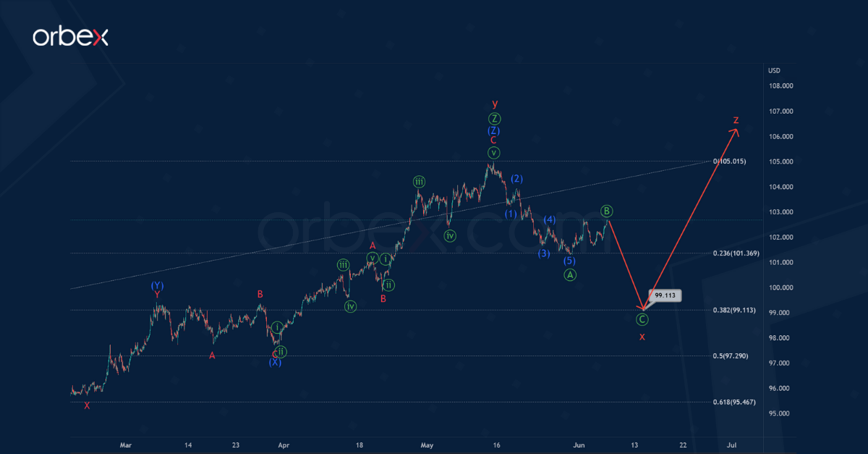Select the red y label above the peak

(x=493, y=105)
